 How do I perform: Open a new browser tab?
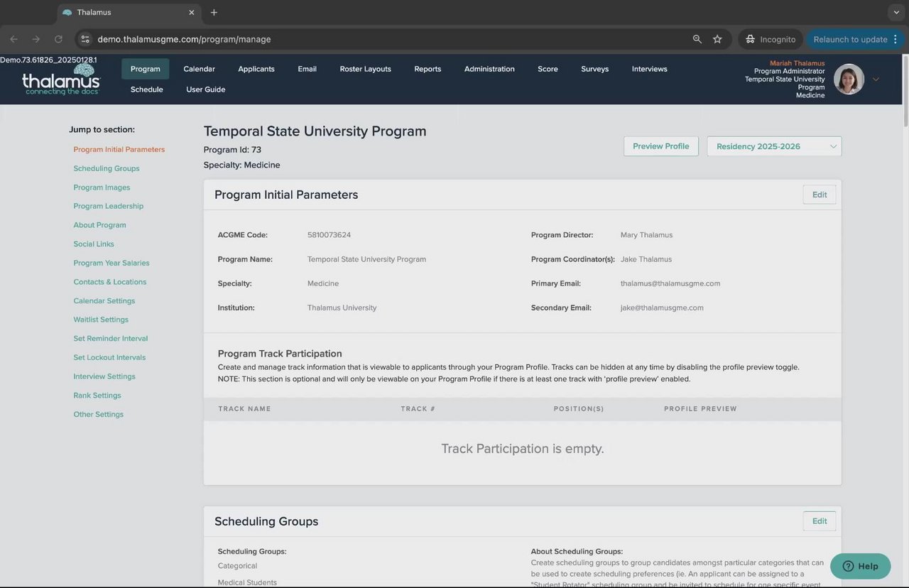[x=214, y=12]
